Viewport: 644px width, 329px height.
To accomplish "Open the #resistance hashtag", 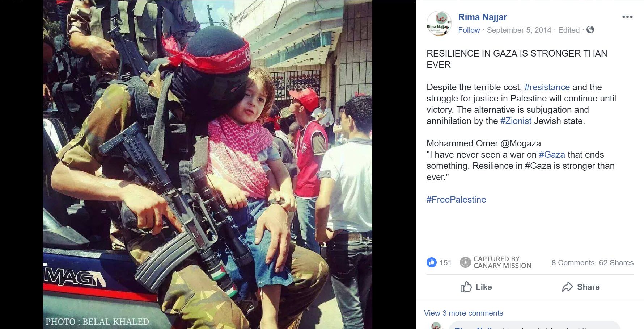I will coord(547,87).
